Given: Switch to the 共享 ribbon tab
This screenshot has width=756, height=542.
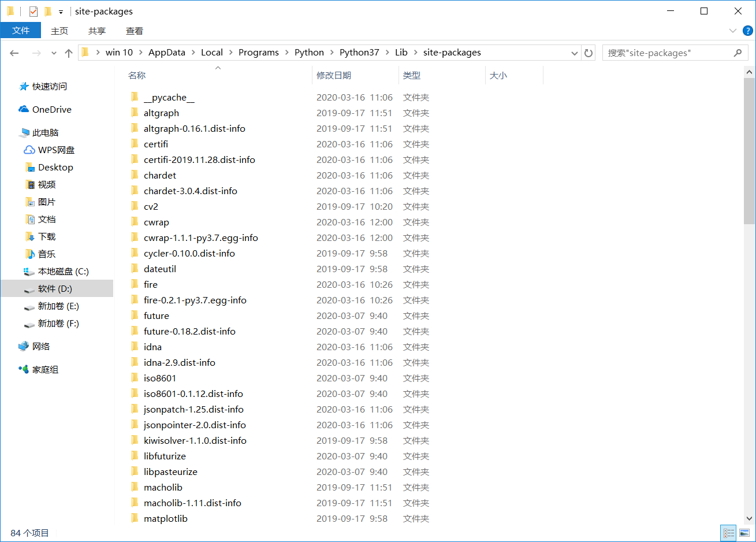Looking at the screenshot, I should (x=97, y=31).
